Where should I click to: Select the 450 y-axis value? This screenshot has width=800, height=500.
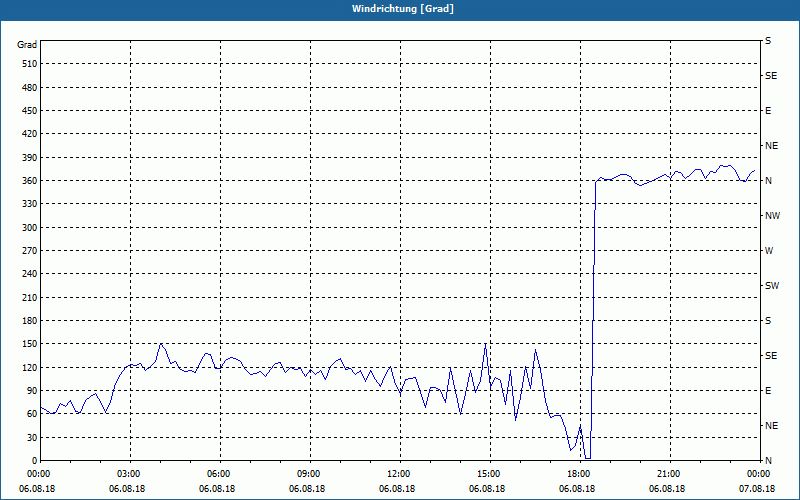pos(30,111)
